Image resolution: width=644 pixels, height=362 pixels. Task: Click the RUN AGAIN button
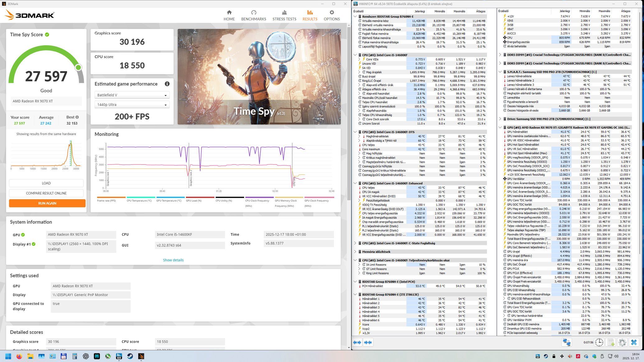[x=47, y=203]
